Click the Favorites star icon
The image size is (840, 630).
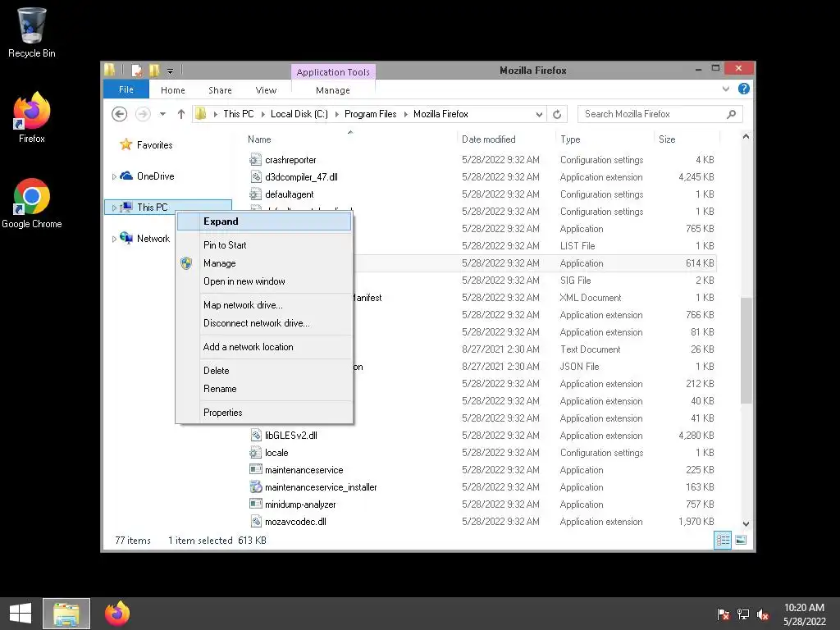(126, 144)
